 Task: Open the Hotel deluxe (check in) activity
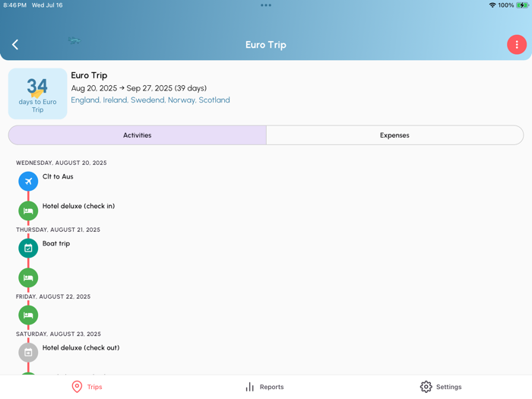[78, 206]
